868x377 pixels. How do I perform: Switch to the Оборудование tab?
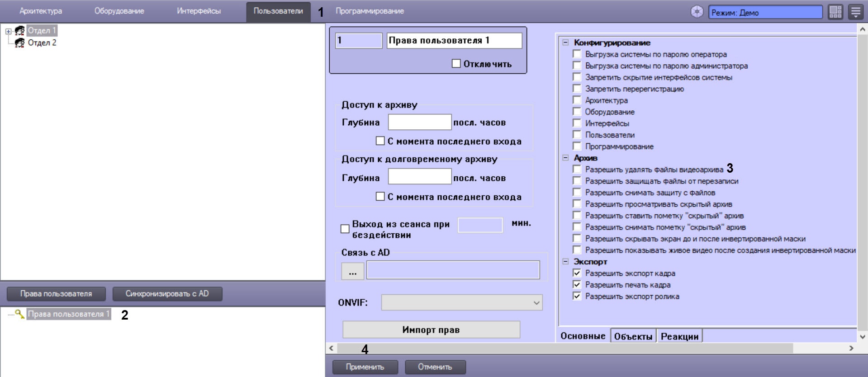pos(119,11)
